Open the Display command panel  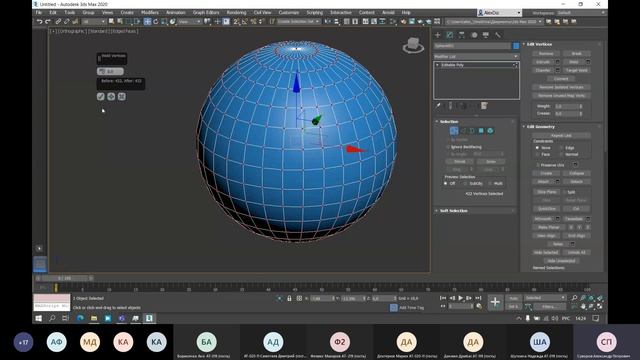(486, 35)
